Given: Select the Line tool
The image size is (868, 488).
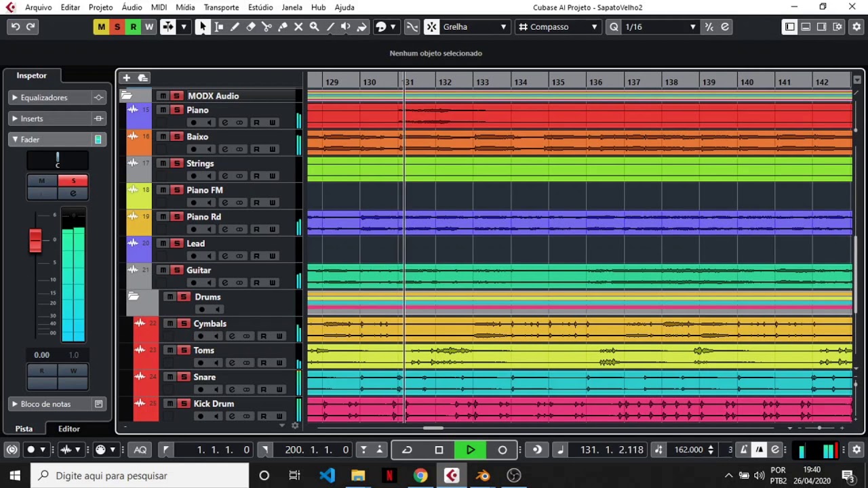Looking at the screenshot, I should pos(330,27).
